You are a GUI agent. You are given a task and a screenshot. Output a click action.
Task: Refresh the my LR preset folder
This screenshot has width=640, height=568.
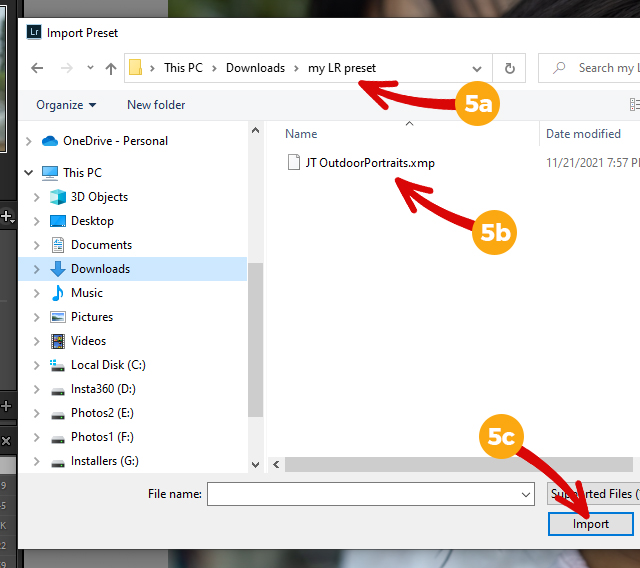tap(509, 68)
